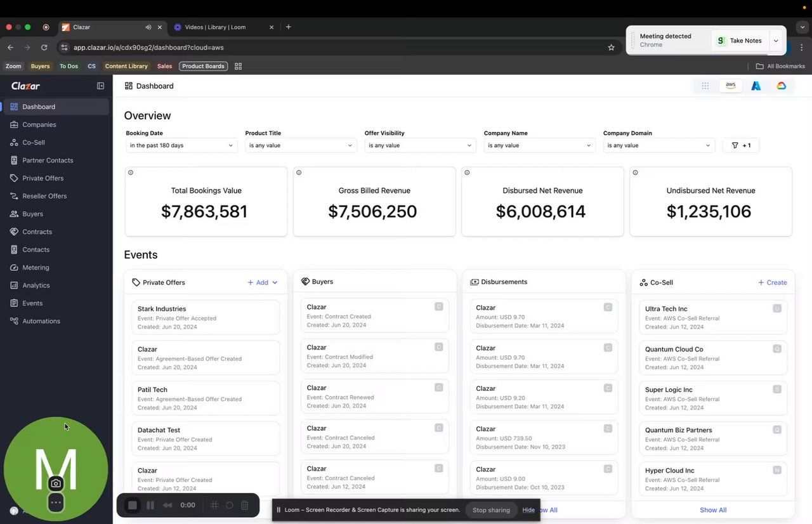Close the Videos Library Loom tab
Image resolution: width=812 pixels, height=524 pixels.
tap(272, 27)
